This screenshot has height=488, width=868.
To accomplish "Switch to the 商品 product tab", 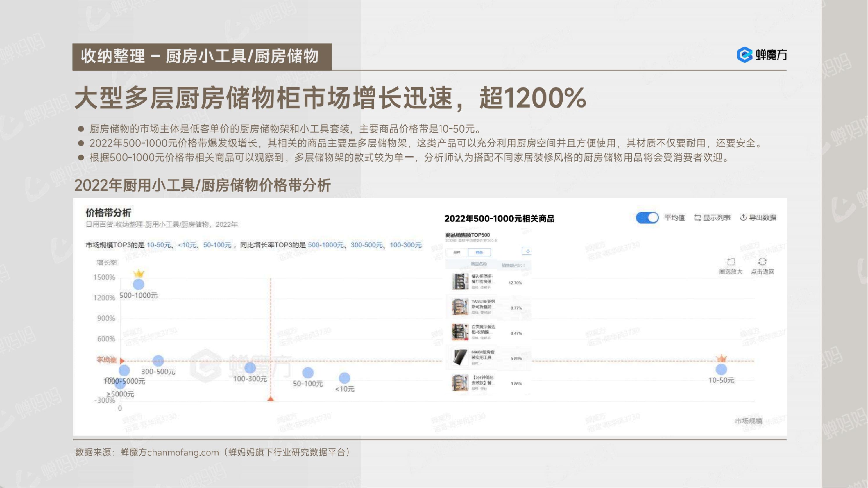I will (x=479, y=252).
